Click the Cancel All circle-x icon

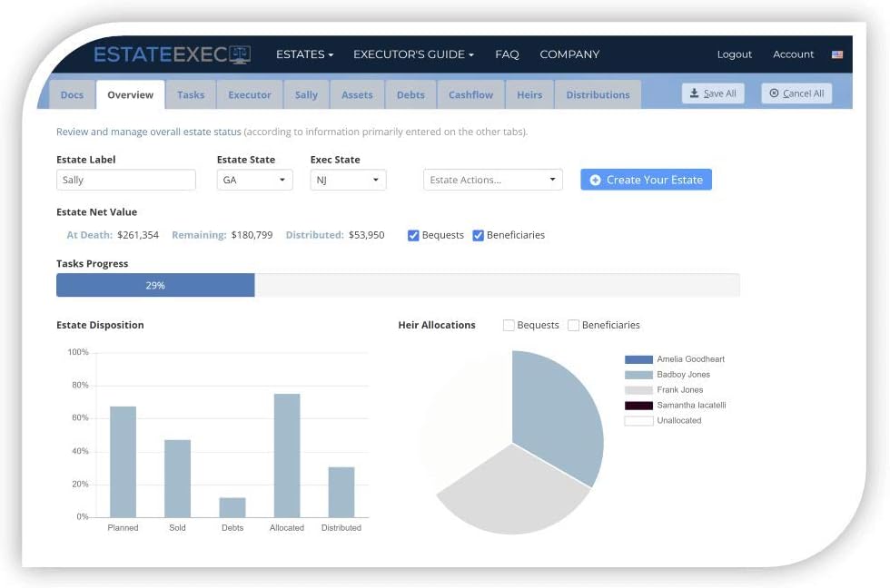click(774, 93)
